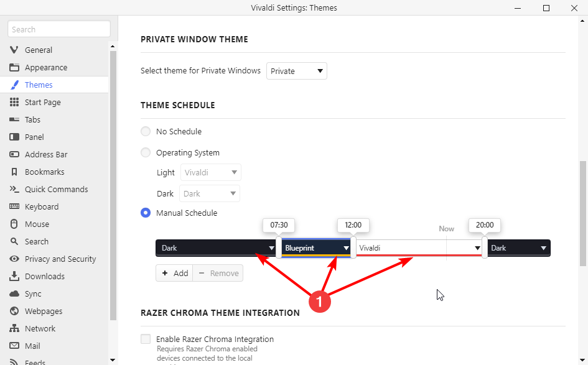The height and width of the screenshot is (365, 588).
Task: Enable Razer Chroma Integration checkbox
Action: 146,339
